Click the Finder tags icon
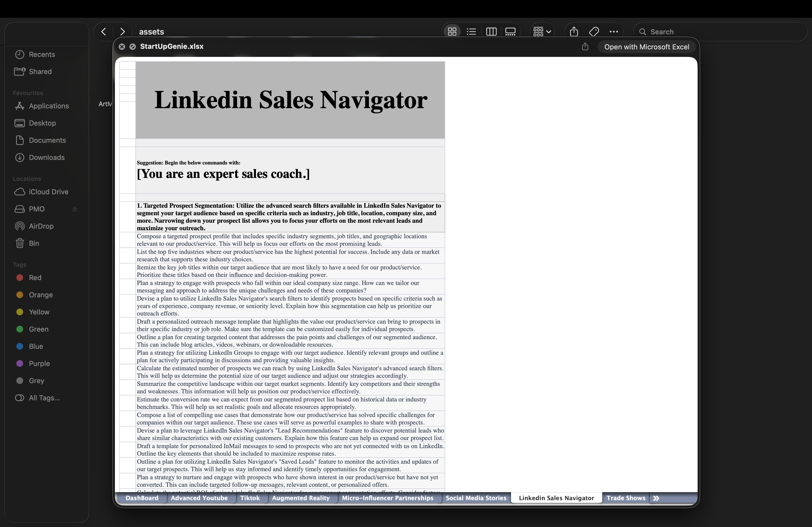Screen dimensions: 812x527 (594, 32)
